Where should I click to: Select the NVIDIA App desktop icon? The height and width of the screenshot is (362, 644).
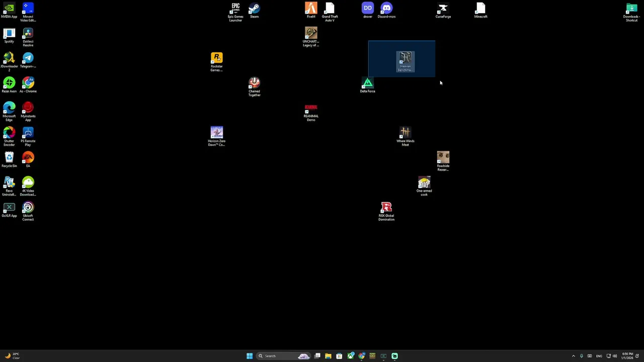[9, 11]
